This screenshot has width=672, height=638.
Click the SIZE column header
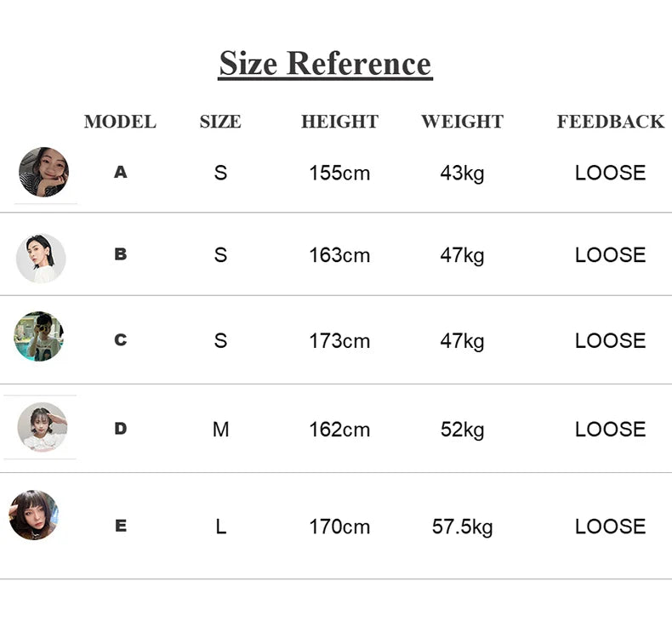(220, 122)
